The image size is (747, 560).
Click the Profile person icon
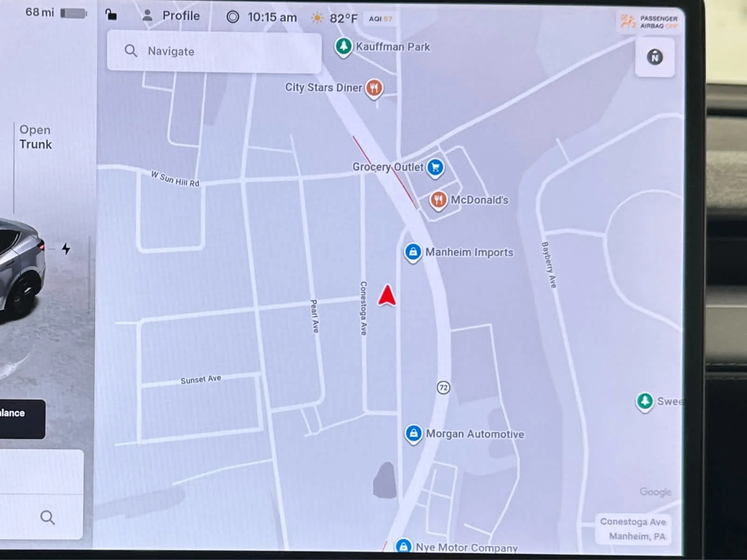click(147, 16)
